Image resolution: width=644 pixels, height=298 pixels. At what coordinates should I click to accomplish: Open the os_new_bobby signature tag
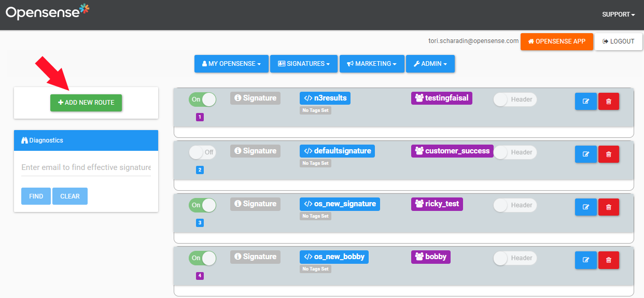pyautogui.click(x=334, y=257)
